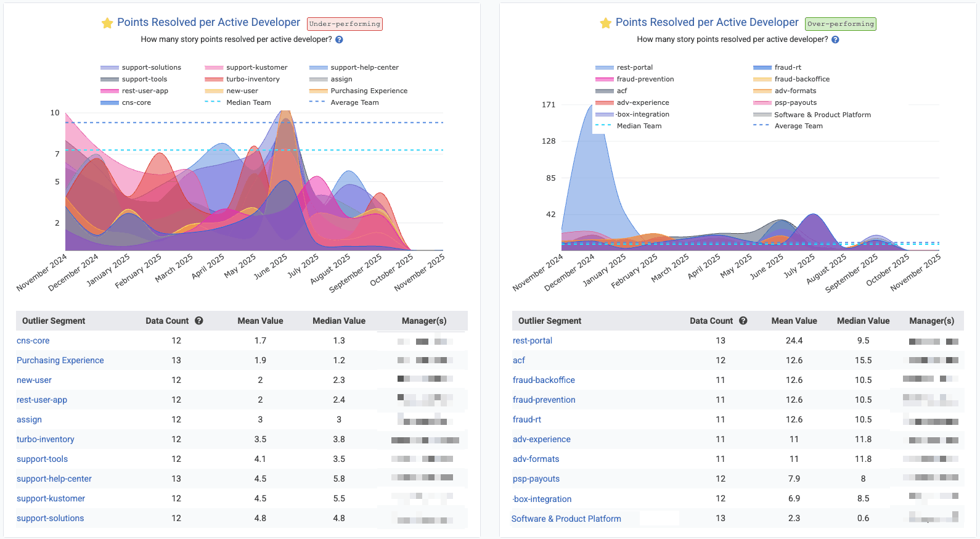Click the star icon on the under-performing chart

coord(107,23)
